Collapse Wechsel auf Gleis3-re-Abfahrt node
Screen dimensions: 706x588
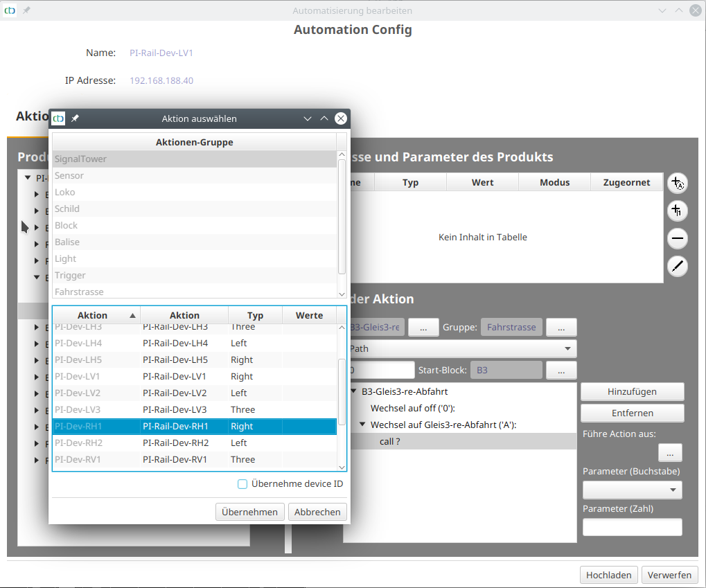tap(362, 425)
